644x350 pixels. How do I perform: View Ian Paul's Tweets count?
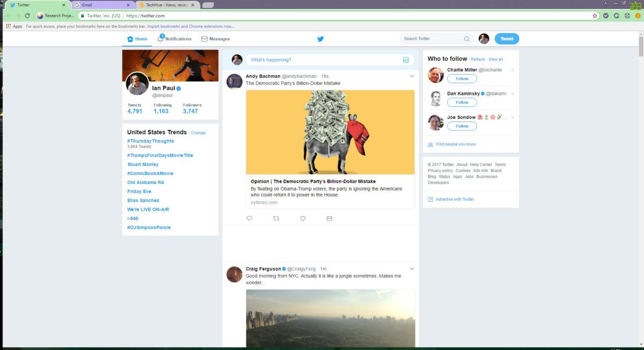[x=135, y=108]
